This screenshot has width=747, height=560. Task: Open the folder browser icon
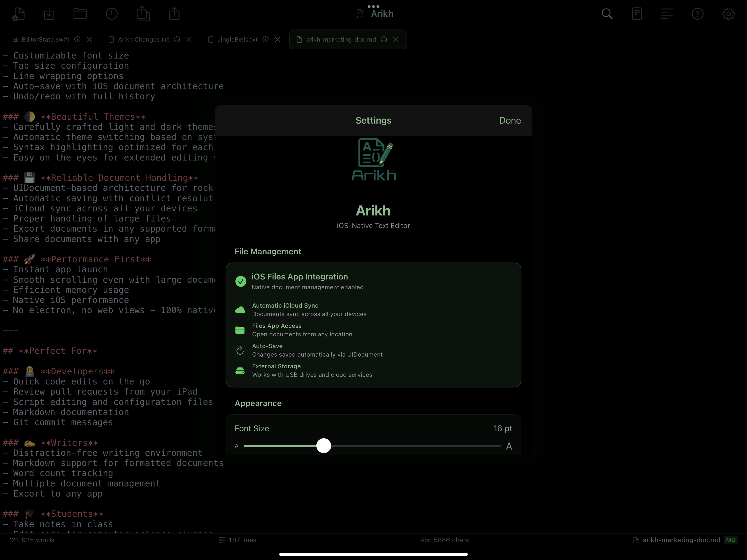pyautogui.click(x=80, y=13)
